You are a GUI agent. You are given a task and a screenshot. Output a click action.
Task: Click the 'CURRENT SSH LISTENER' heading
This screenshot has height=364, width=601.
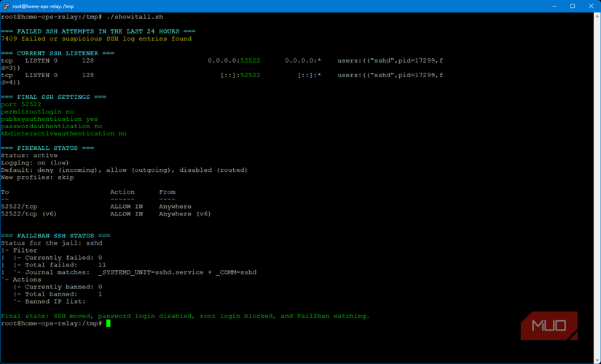coord(58,53)
